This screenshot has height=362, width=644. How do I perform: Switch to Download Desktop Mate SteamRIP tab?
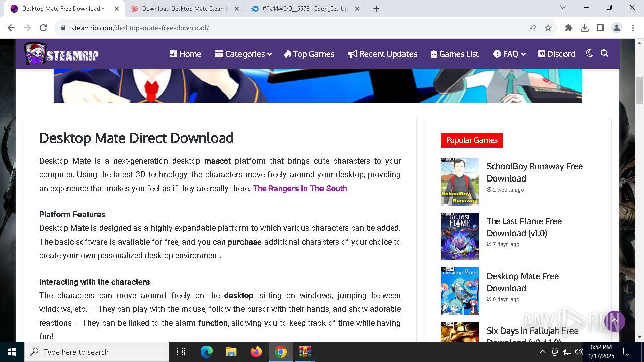[185, 9]
